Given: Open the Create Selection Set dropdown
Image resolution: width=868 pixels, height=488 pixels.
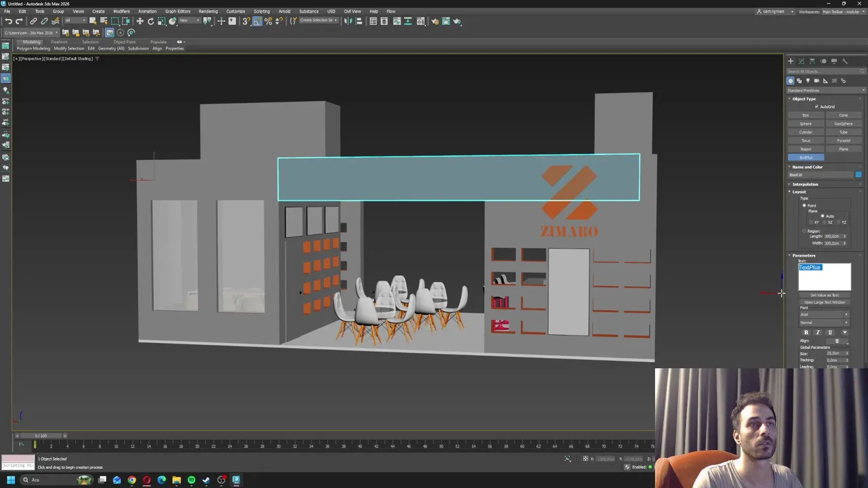Looking at the screenshot, I should click(x=319, y=21).
